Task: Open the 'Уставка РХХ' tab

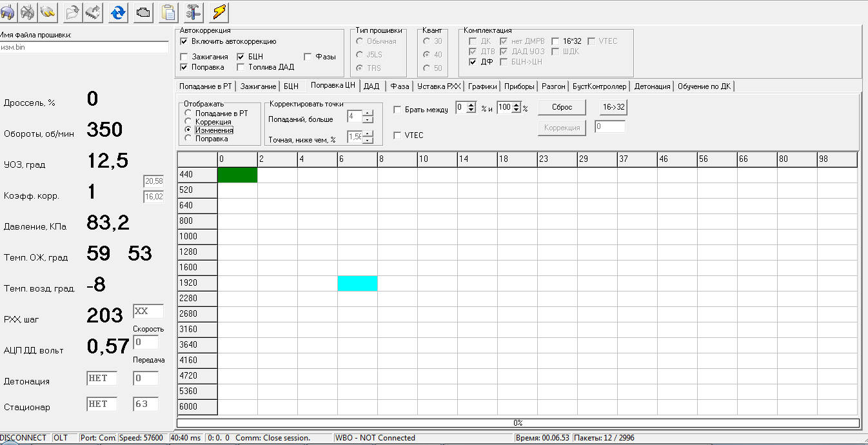Action: 439,86
